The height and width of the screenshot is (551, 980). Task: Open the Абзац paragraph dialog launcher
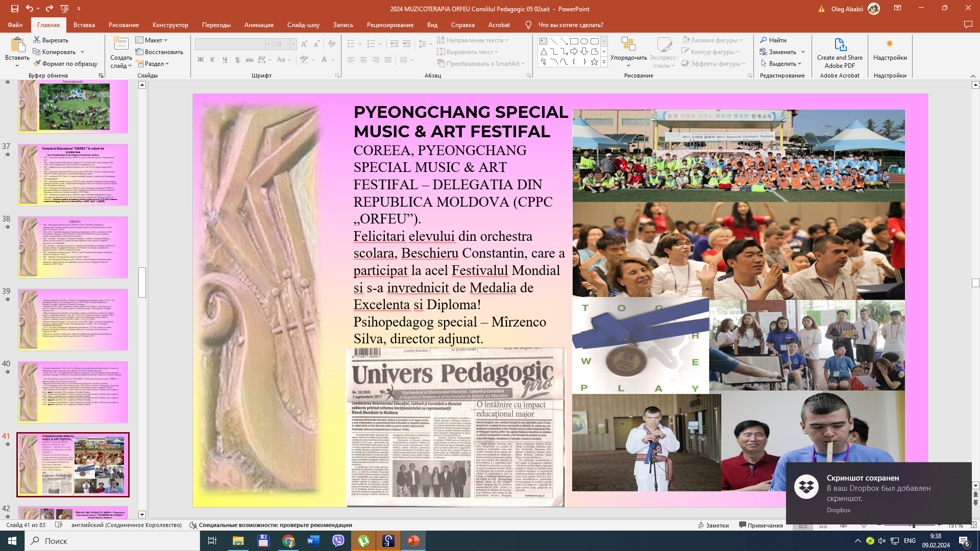click(529, 76)
